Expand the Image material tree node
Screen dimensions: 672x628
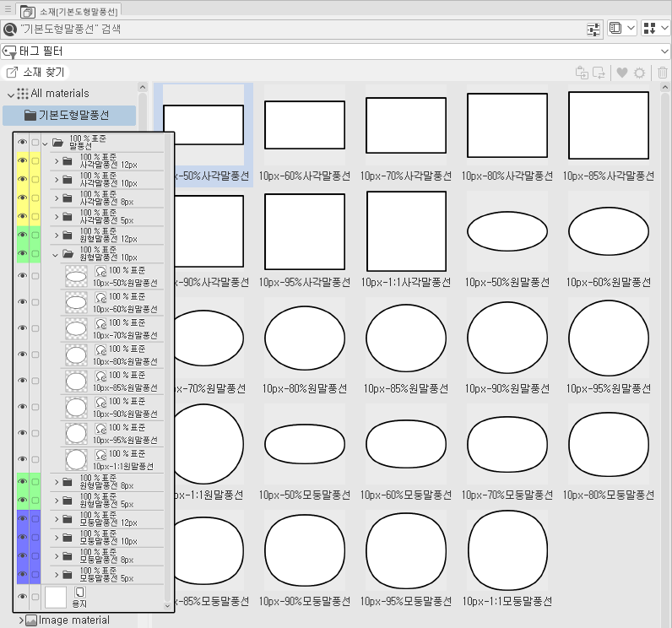point(20,620)
